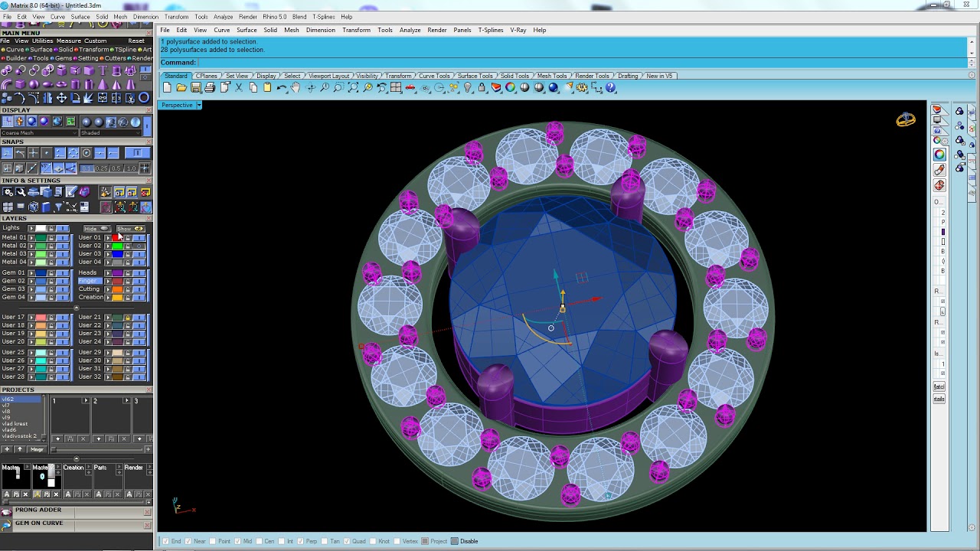
Task: Expand the Gem 01 layer arrow
Action: (x=31, y=273)
